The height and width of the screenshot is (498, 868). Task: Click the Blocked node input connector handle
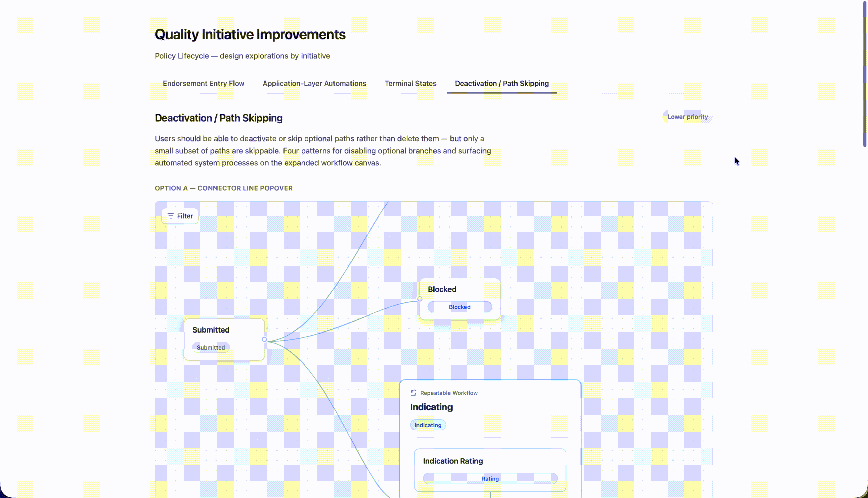click(x=420, y=299)
